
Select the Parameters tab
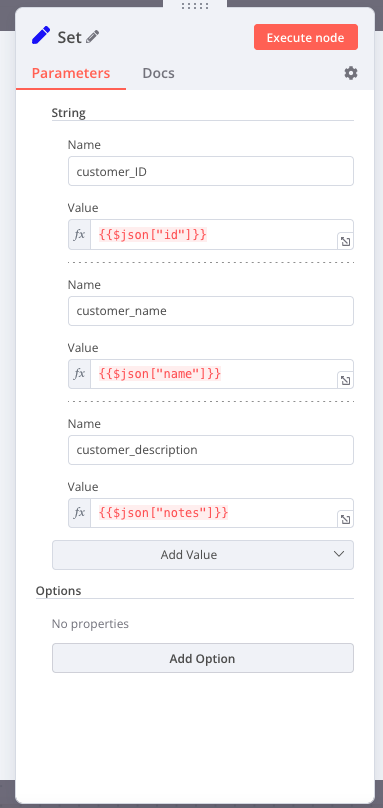[x=71, y=73]
